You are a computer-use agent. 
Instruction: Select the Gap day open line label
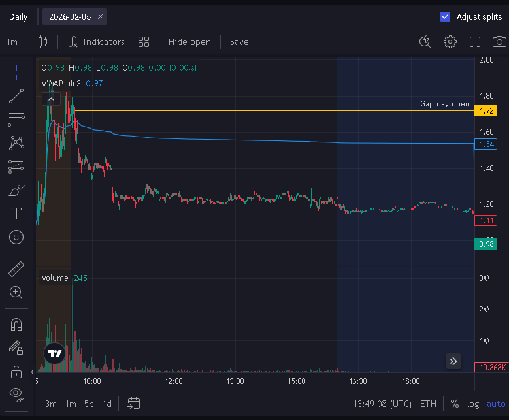[x=445, y=104]
